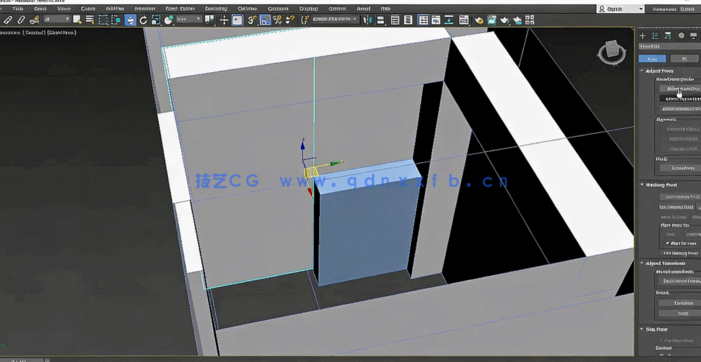701x362 pixels.
Task: Open Edit Named Selection Sets
Action: [304, 20]
